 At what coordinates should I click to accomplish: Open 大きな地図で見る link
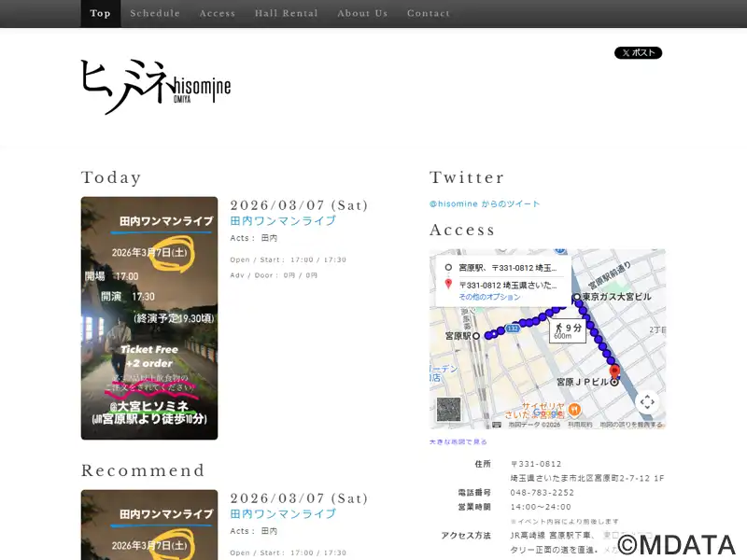pyautogui.click(x=458, y=441)
